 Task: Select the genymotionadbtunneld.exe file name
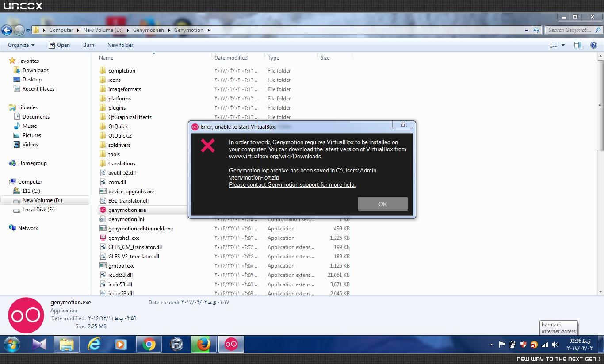coord(141,229)
